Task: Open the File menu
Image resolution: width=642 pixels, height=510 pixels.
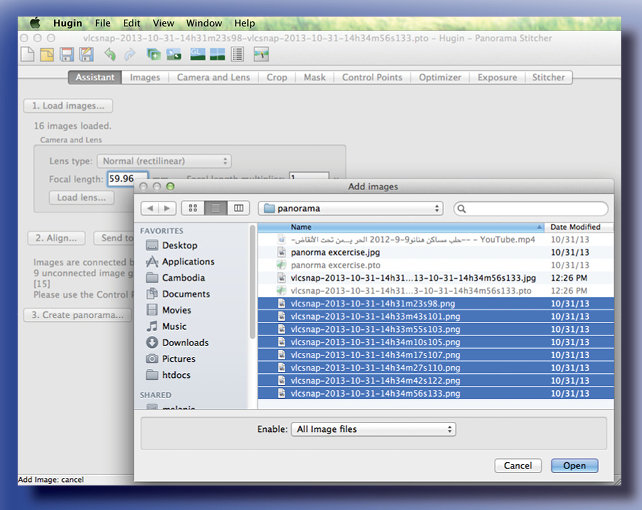Action: click(x=103, y=23)
